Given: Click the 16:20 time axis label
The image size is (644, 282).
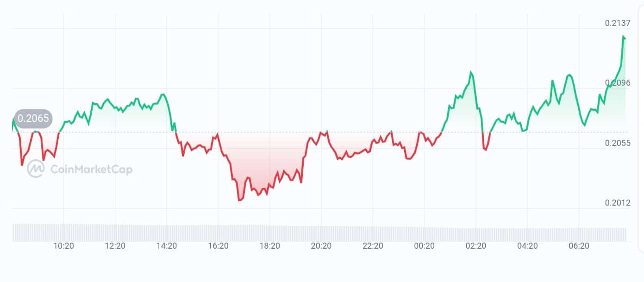Looking at the screenshot, I should (219, 246).
